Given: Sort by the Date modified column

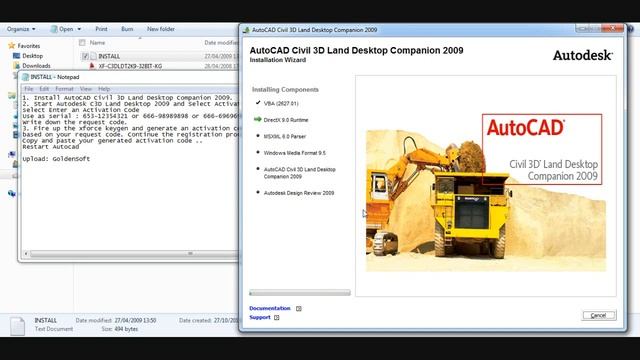Looking at the screenshot, I should pyautogui.click(x=221, y=42).
